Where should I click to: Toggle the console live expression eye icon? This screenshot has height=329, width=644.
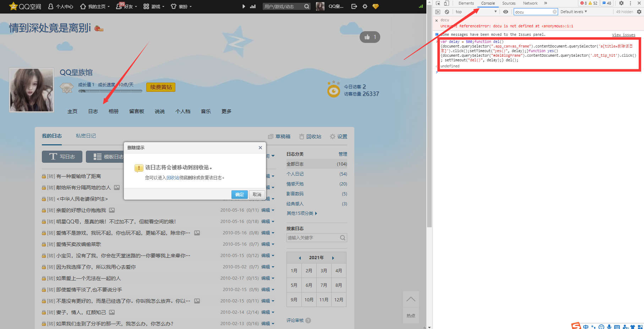point(506,12)
